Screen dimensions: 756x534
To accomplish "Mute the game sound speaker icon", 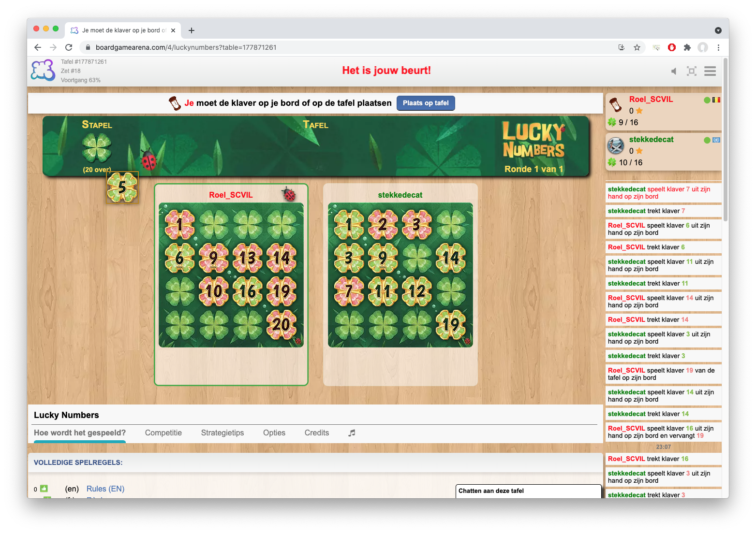I will (x=673, y=72).
